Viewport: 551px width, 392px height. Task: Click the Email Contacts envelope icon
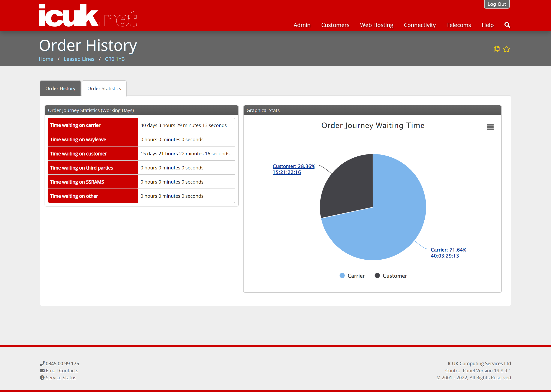tap(42, 371)
